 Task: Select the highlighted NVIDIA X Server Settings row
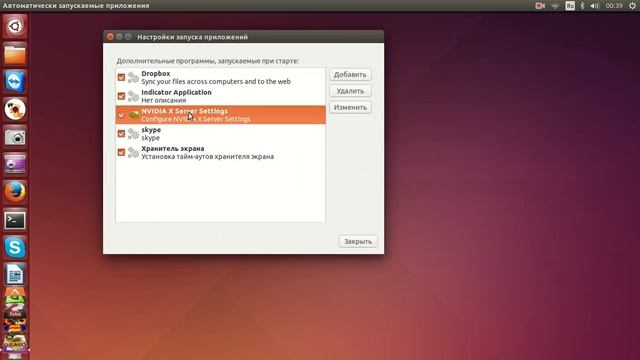coord(220,115)
